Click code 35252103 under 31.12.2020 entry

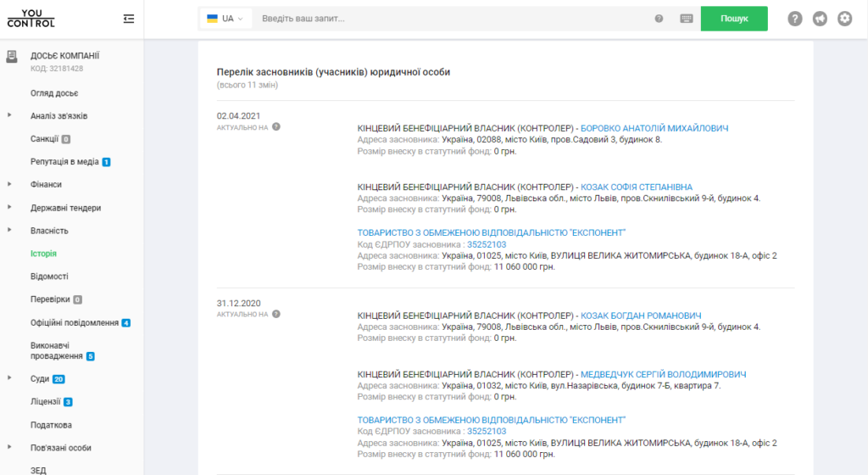click(x=487, y=431)
